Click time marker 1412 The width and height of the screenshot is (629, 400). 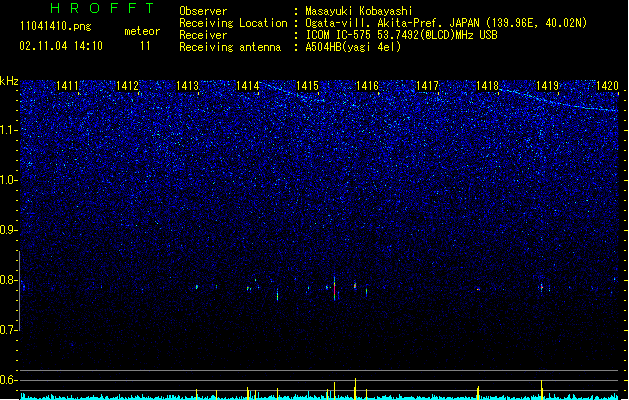point(127,86)
